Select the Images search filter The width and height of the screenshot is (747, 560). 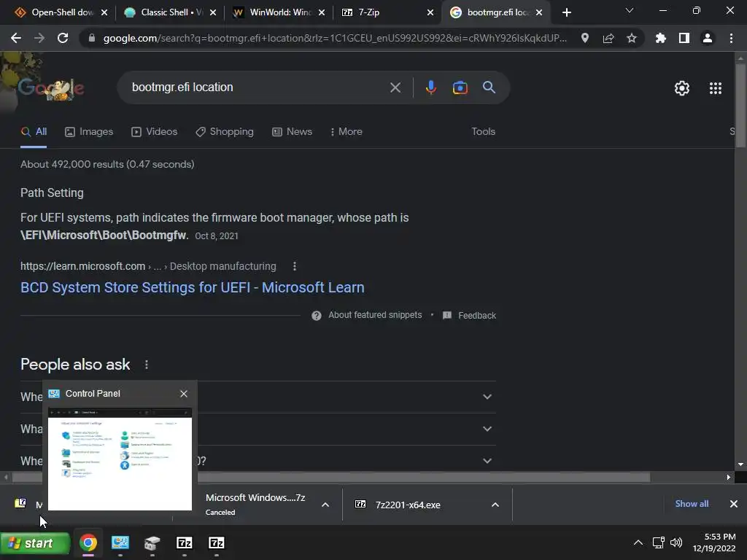(89, 132)
